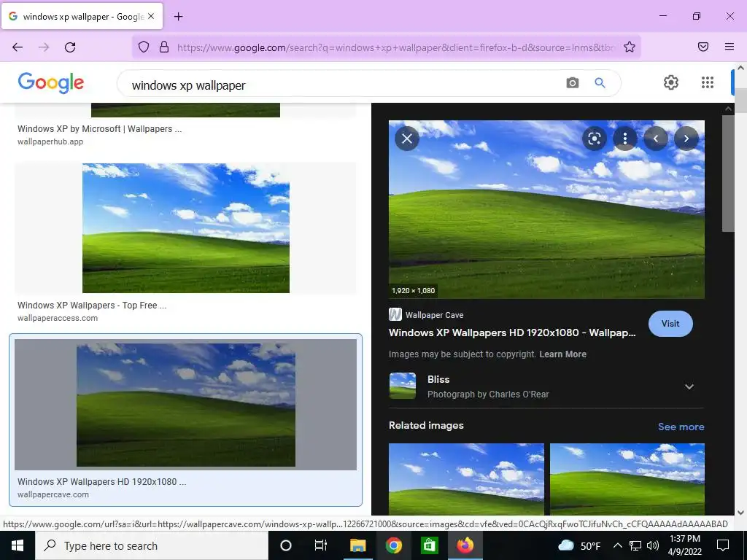This screenshot has height=560, width=747.
Task: Open Google quick settings gear
Action: pos(671,82)
